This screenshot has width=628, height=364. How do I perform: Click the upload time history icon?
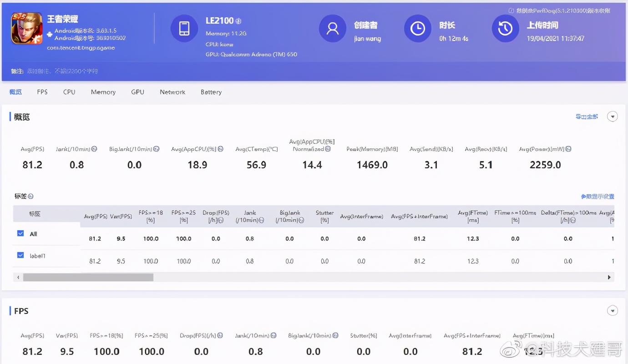505,28
